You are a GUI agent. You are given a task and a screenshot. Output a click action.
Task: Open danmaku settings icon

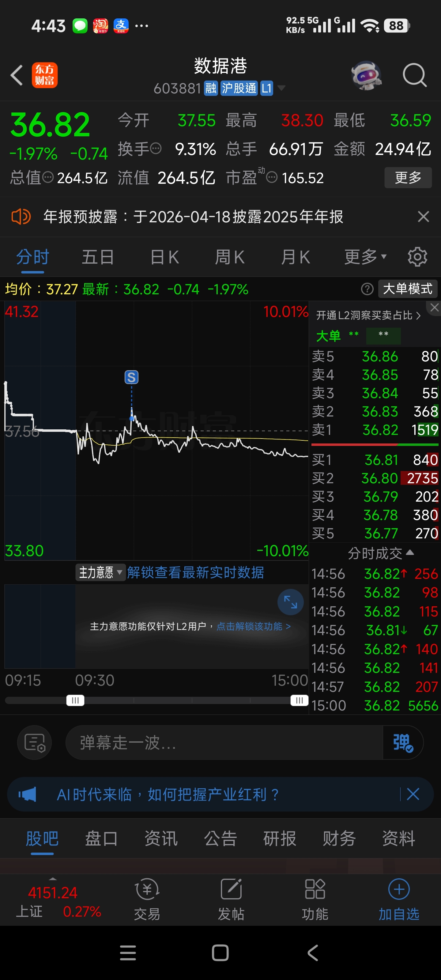coord(35,743)
